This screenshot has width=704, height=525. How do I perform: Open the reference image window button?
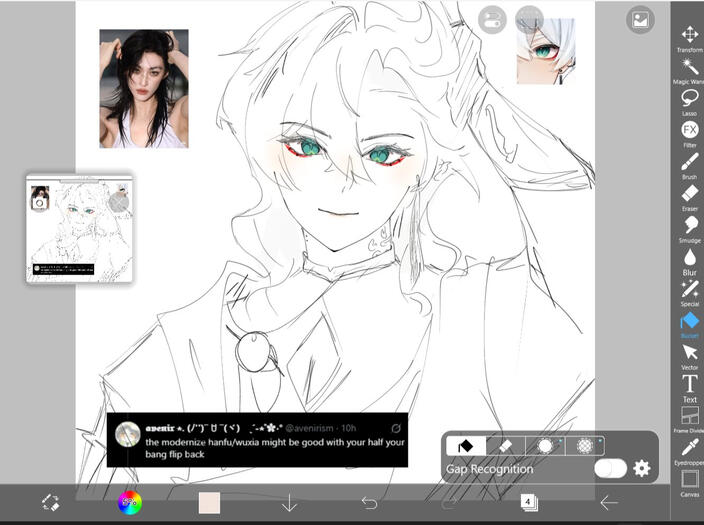640,20
